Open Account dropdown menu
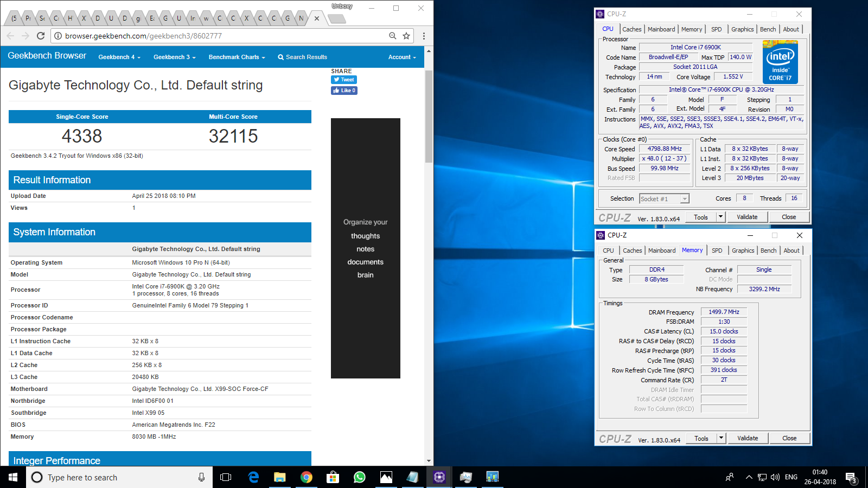Image resolution: width=868 pixels, height=488 pixels. [x=402, y=57]
